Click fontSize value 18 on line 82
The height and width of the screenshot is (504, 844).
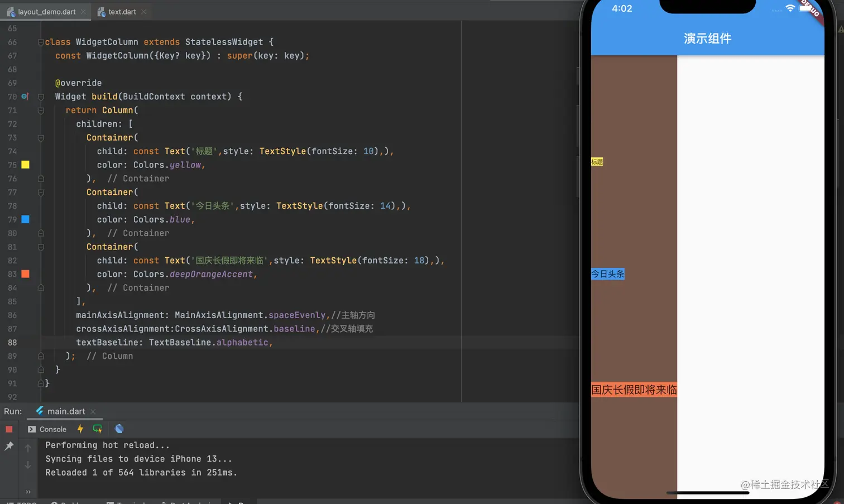click(419, 261)
